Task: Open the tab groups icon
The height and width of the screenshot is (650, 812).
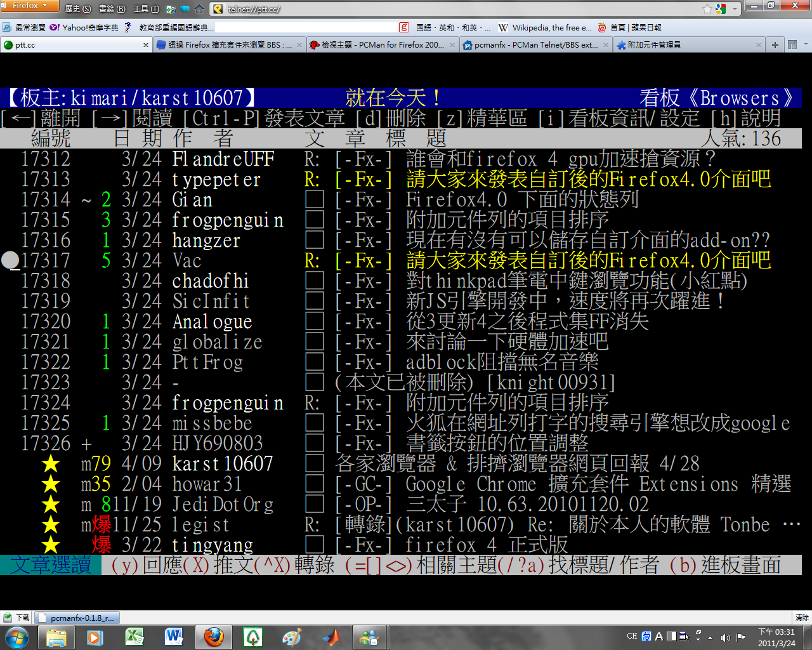Action: (792, 44)
